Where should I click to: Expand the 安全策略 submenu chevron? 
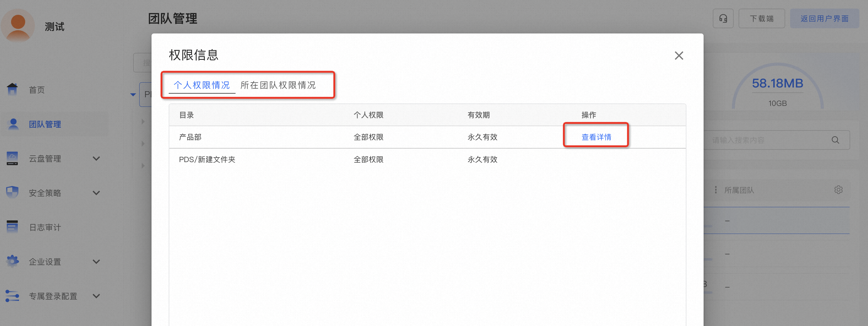coord(96,193)
